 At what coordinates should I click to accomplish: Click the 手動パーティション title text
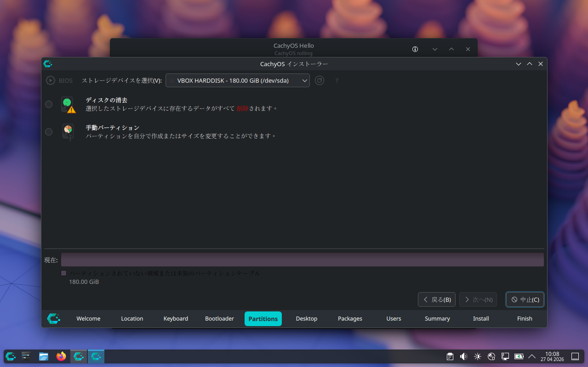tap(112, 128)
